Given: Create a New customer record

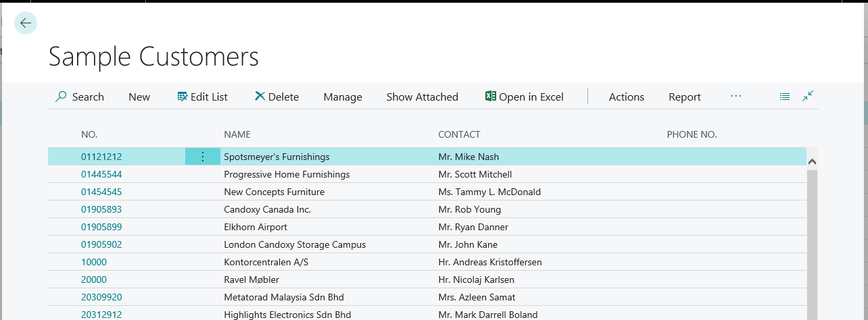Looking at the screenshot, I should tap(139, 97).
